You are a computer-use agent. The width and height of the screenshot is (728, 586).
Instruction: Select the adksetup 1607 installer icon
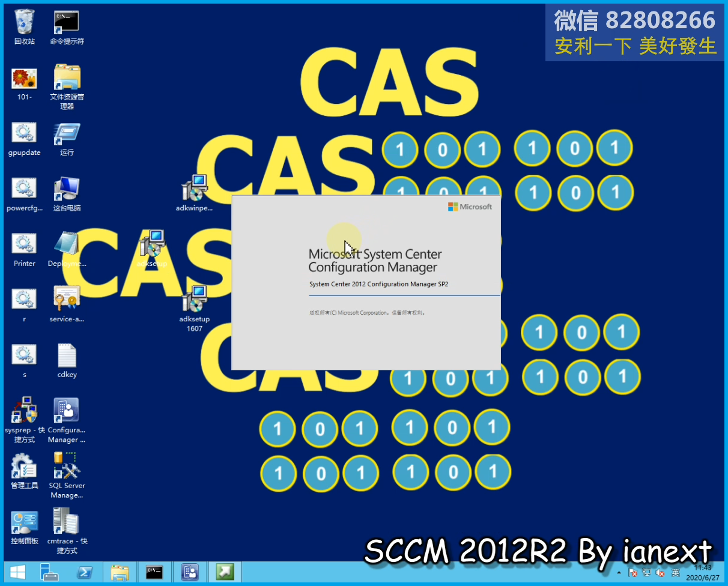click(195, 309)
